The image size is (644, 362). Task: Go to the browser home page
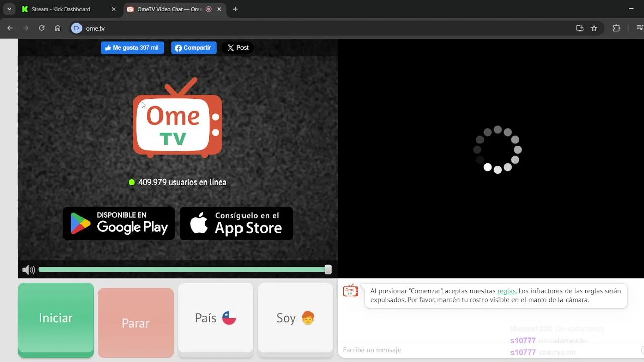(x=58, y=28)
